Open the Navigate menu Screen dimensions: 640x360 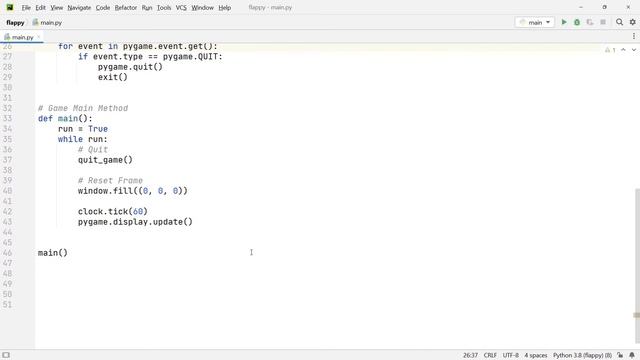point(79,7)
